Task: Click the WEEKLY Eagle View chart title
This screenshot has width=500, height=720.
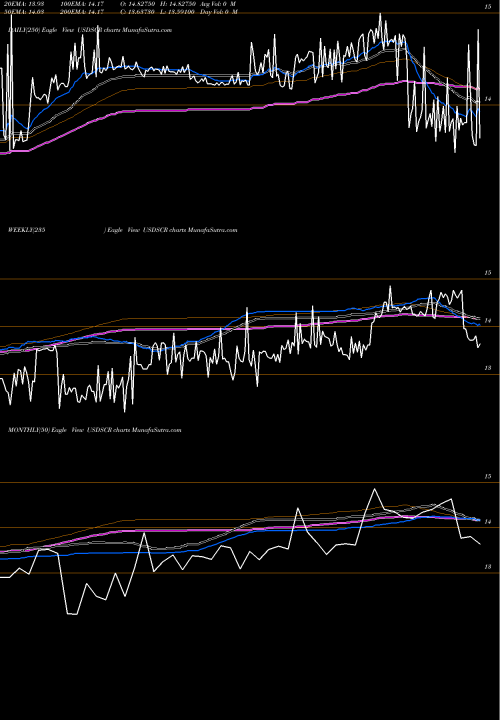Action: (123, 230)
